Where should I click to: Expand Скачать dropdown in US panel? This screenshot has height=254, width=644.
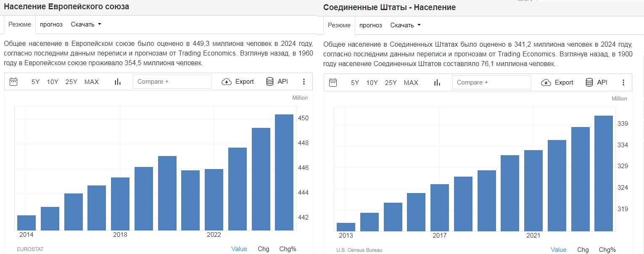tap(406, 25)
